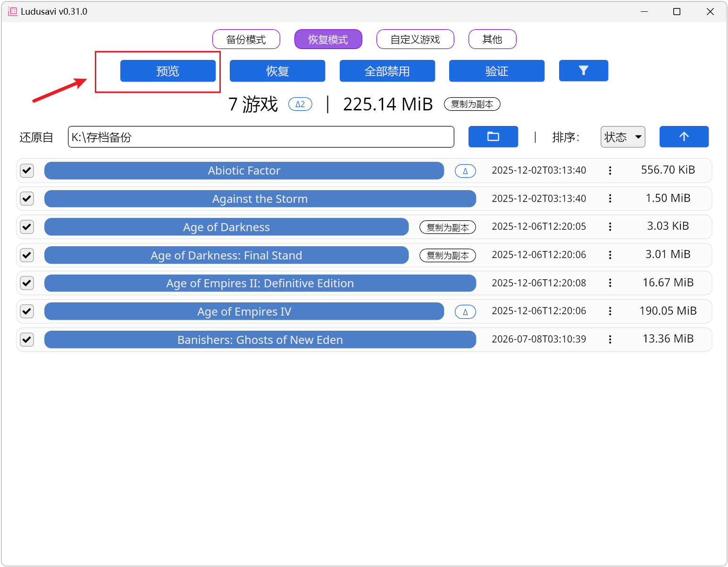Click the 556.70 KiB size value
The image size is (728, 567).
tap(668, 170)
